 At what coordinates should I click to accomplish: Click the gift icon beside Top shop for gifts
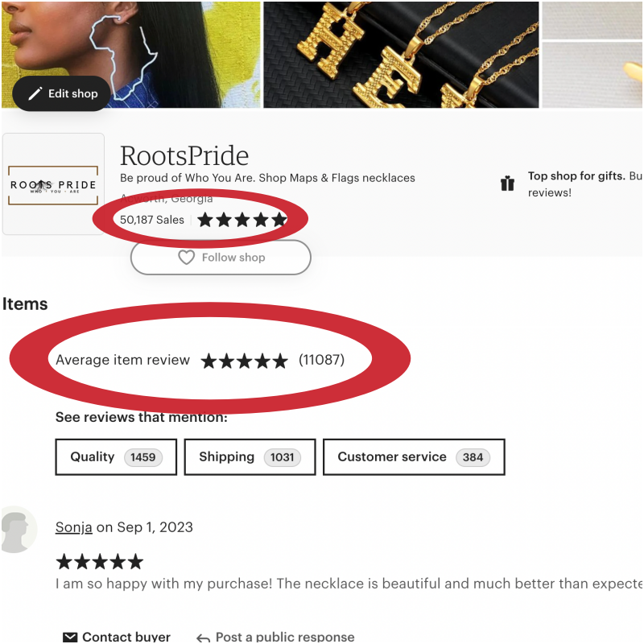click(x=508, y=184)
